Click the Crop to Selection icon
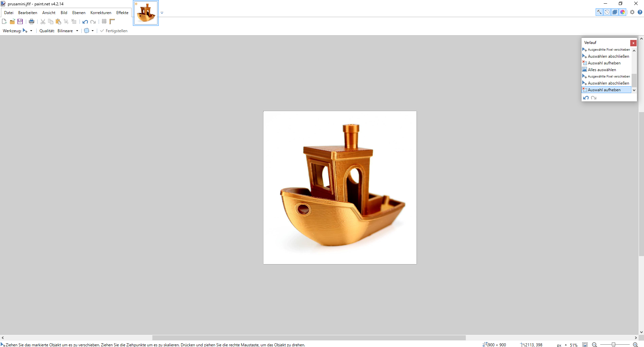 (x=66, y=21)
